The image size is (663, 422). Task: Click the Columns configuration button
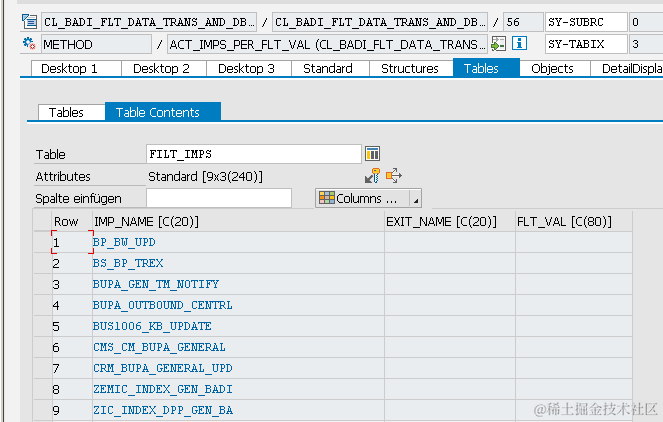pyautogui.click(x=363, y=198)
